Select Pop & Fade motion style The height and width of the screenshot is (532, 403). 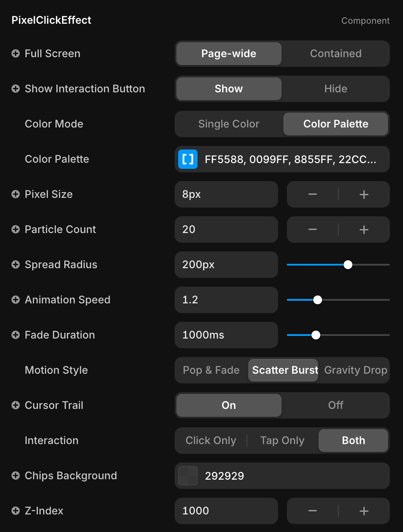coord(211,370)
